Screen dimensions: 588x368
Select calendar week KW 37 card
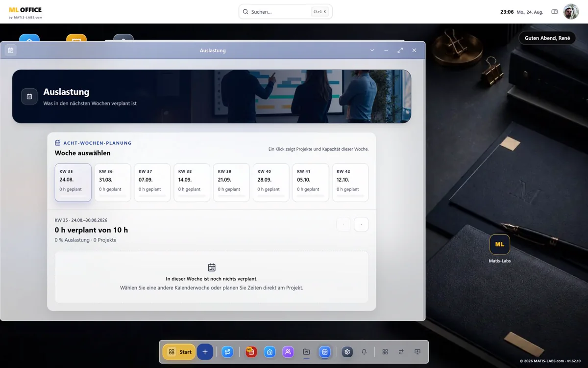coord(152,183)
